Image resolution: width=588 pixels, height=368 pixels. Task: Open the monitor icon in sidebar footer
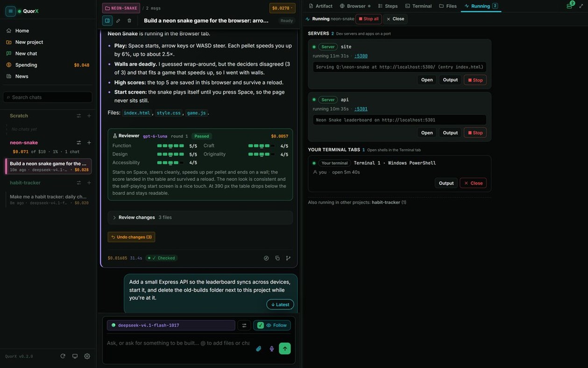point(75,356)
